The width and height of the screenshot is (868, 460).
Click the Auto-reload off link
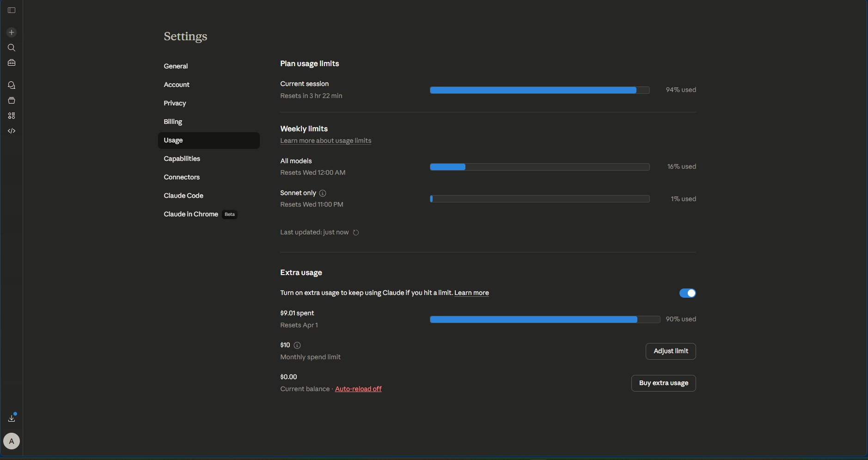358,389
